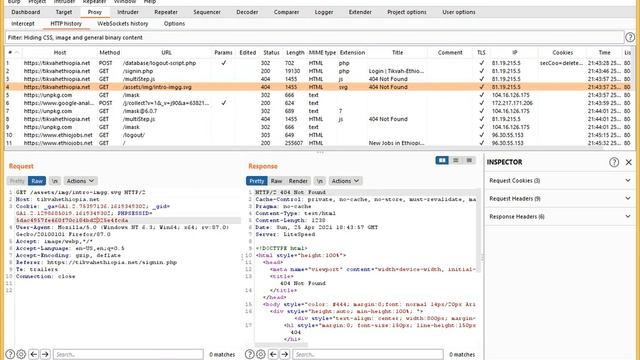Screen dimensions: 640x360
Task: Sort history by Length column
Action: [x=295, y=52]
